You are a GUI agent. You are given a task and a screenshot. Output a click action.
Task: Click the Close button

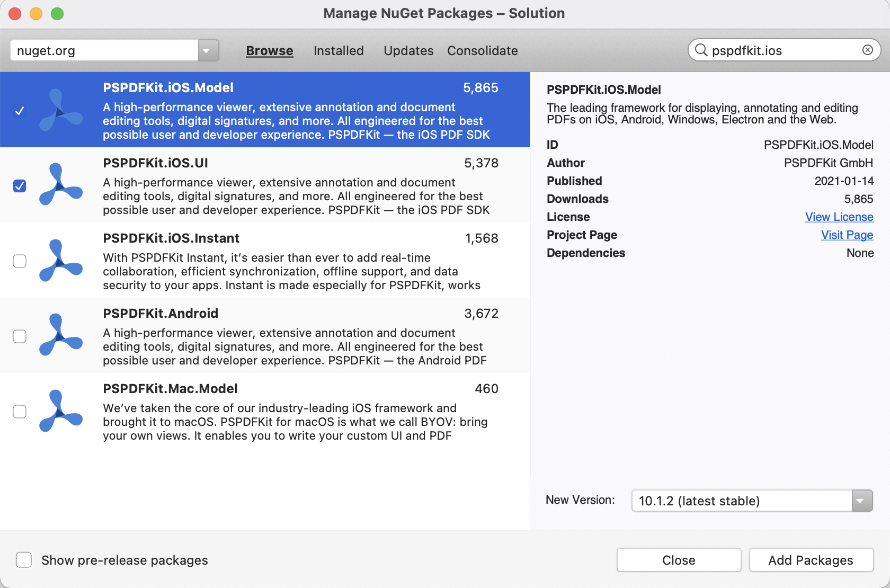[679, 560]
